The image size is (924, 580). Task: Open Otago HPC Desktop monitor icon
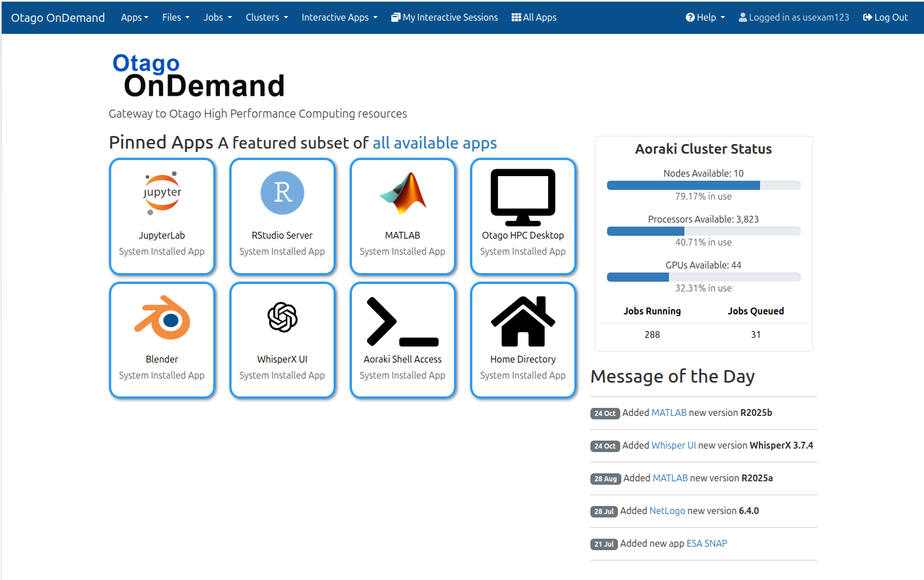click(523, 197)
